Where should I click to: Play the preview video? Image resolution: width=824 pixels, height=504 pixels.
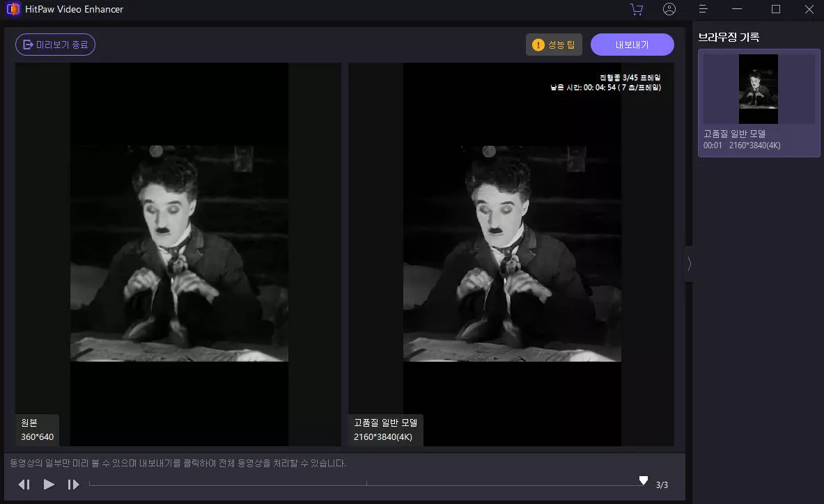49,485
